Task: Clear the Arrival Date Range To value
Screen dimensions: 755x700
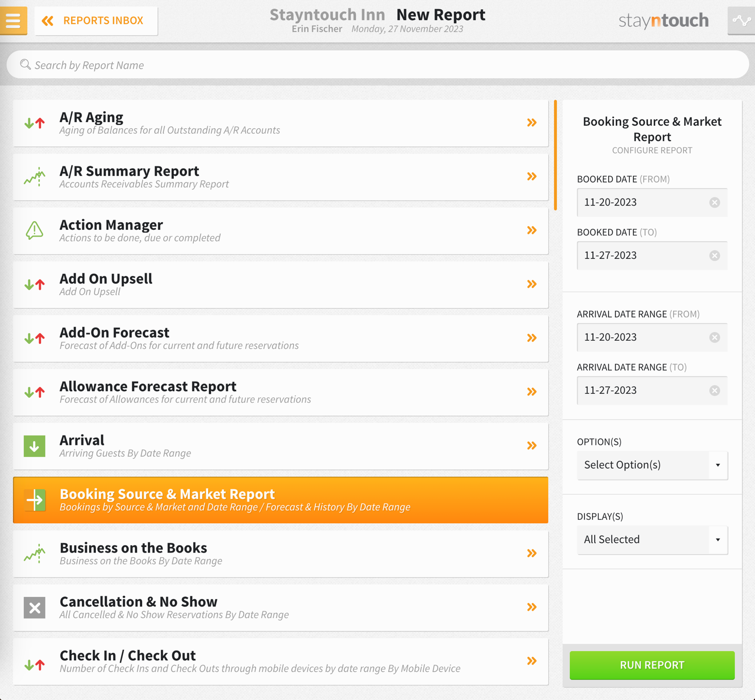Action: pyautogui.click(x=714, y=391)
